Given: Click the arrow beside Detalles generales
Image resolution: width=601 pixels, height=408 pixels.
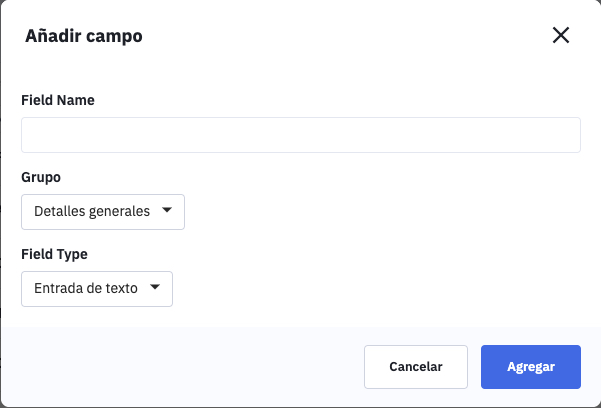Looking at the screenshot, I should pos(167,211).
